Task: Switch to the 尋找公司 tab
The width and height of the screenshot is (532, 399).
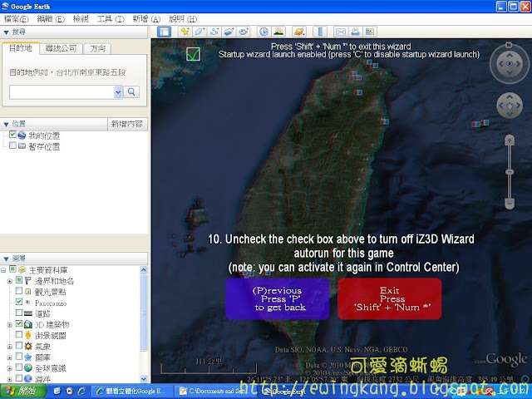Action: [x=61, y=48]
